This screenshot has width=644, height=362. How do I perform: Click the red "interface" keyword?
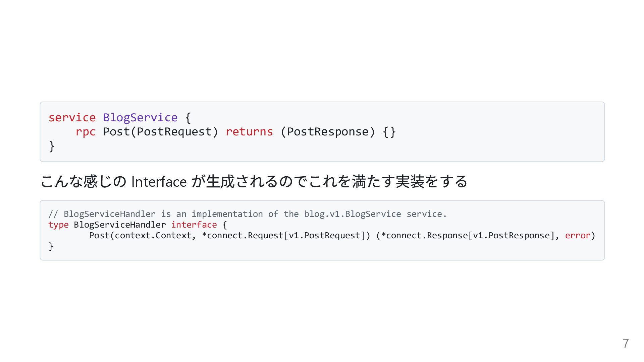[194, 225]
